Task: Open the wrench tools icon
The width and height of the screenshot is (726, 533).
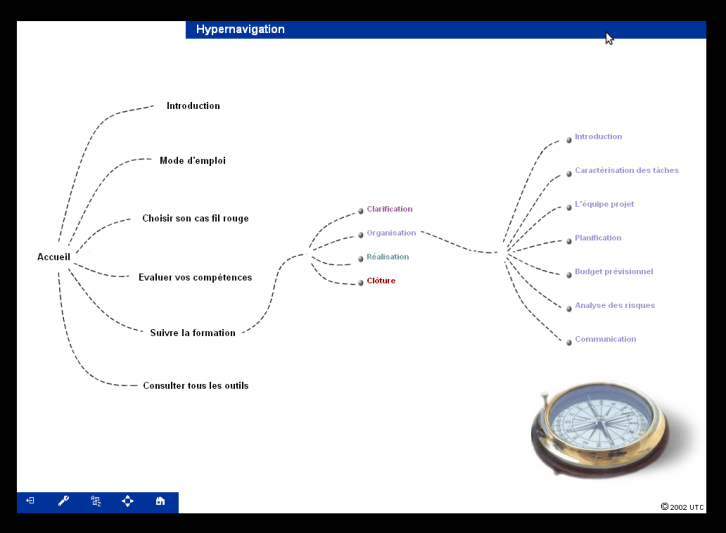Action: pos(63,501)
